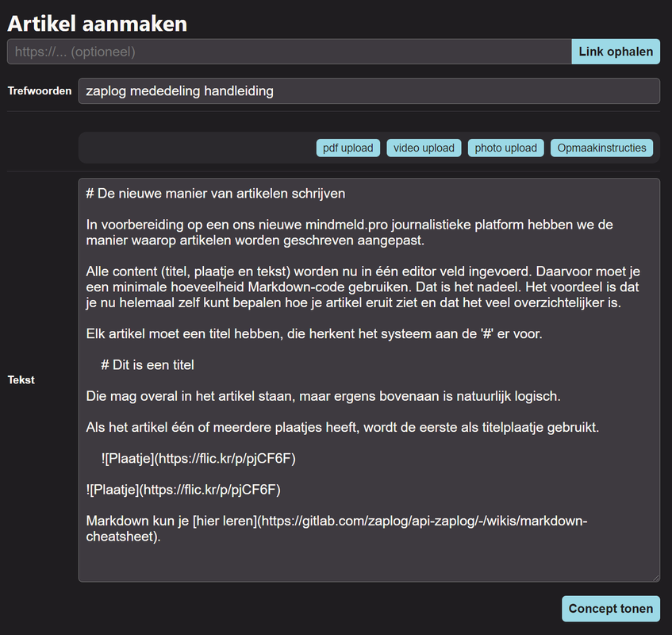Click the line starting 'Elk artikel moet een titel'
Viewport: 672px width, 635px height.
point(314,333)
